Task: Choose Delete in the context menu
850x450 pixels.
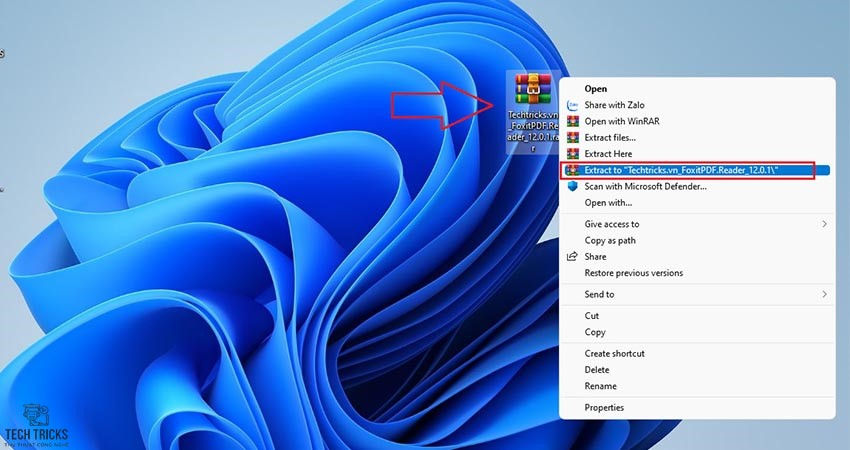Action: 697,370
